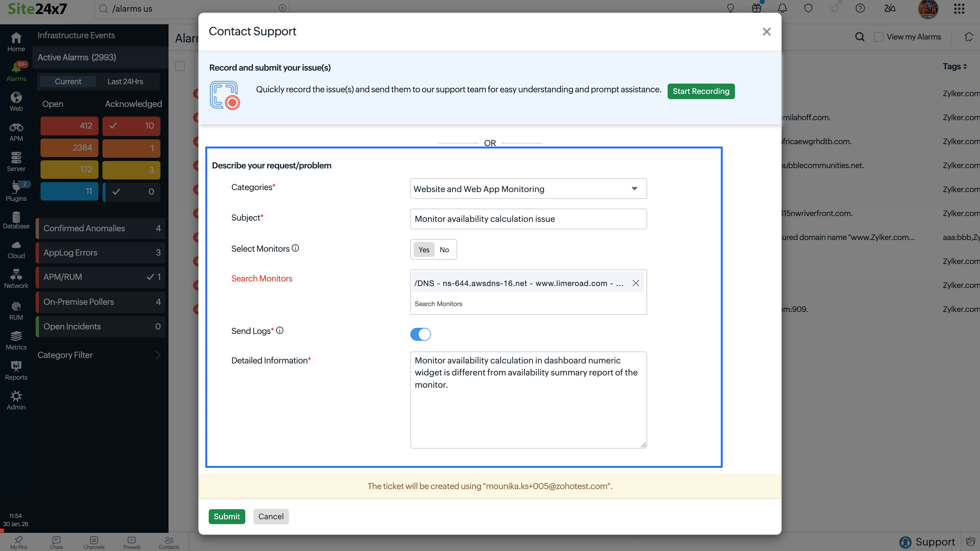Open the Chats tab in bottom bar

tap(56, 542)
